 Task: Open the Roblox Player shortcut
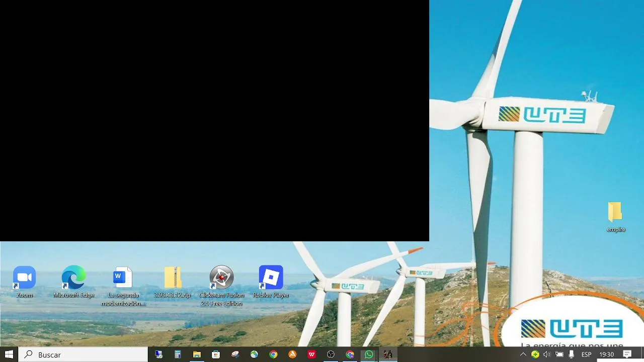pyautogui.click(x=271, y=282)
